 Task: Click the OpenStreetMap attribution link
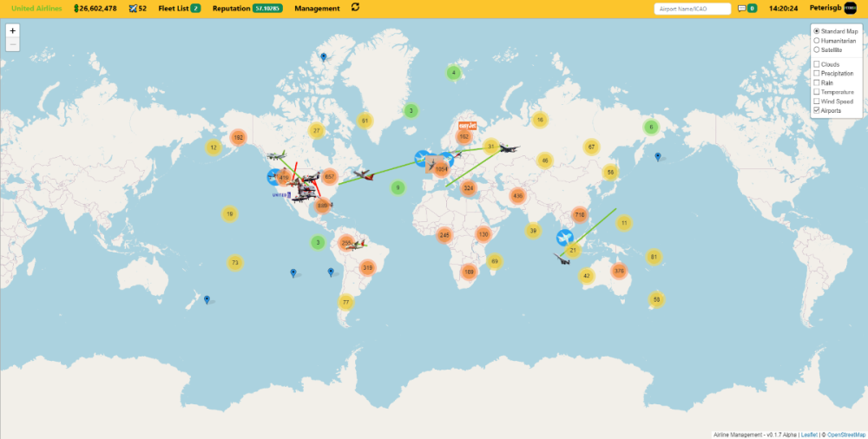[x=845, y=435]
